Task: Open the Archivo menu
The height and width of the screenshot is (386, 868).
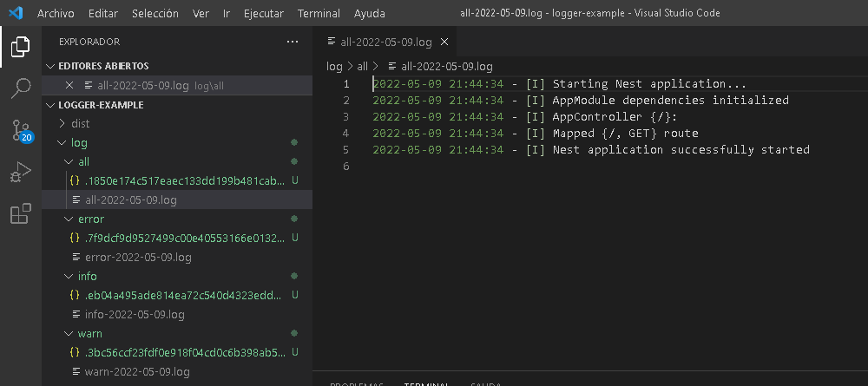Action: (56, 13)
